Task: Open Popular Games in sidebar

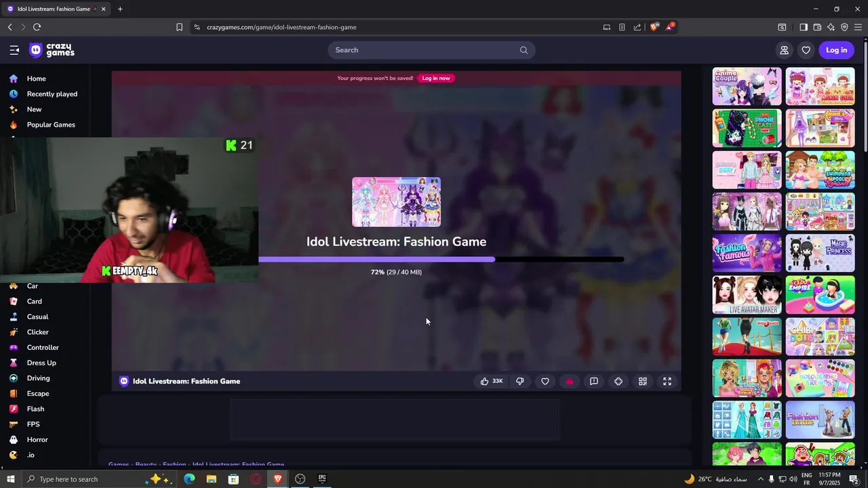Action: pyautogui.click(x=51, y=125)
